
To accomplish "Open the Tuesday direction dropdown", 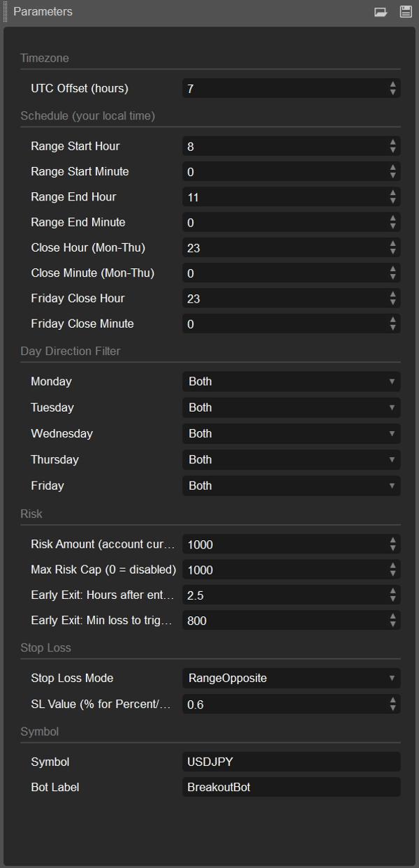I will (x=291, y=407).
